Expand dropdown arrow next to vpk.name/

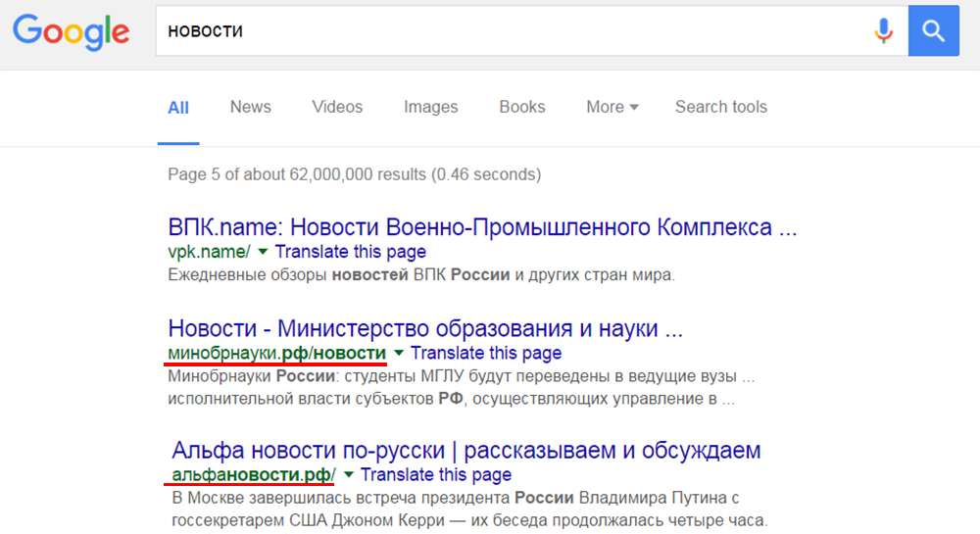(x=263, y=252)
